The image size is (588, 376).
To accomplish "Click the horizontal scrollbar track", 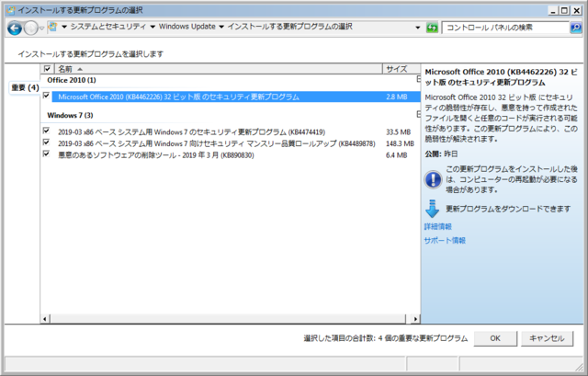I will click(228, 319).
